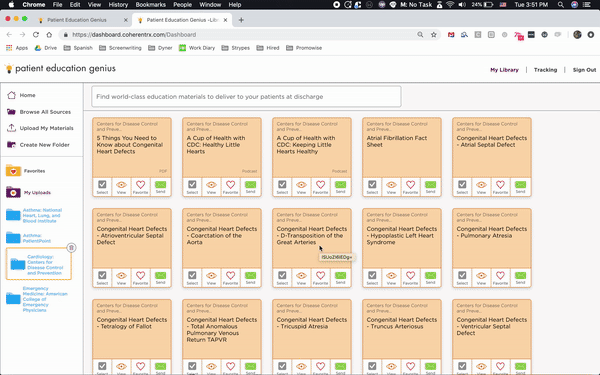Open the Favorites folder

click(25, 171)
